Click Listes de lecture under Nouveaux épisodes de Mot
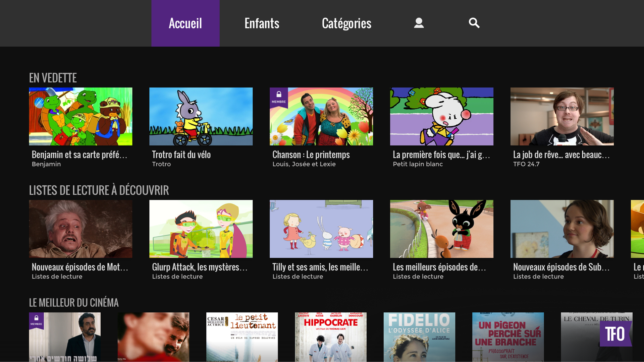 tap(57, 277)
